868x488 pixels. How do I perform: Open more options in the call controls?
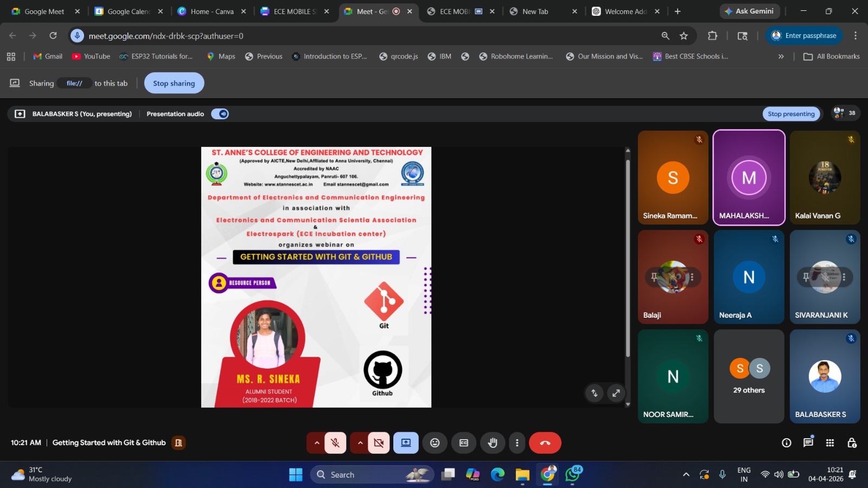(x=517, y=443)
